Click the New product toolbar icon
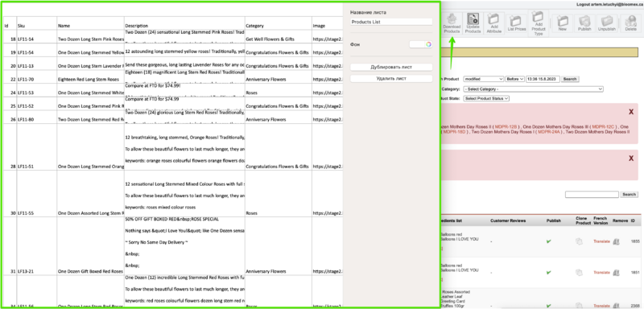644x309 pixels. [562, 23]
